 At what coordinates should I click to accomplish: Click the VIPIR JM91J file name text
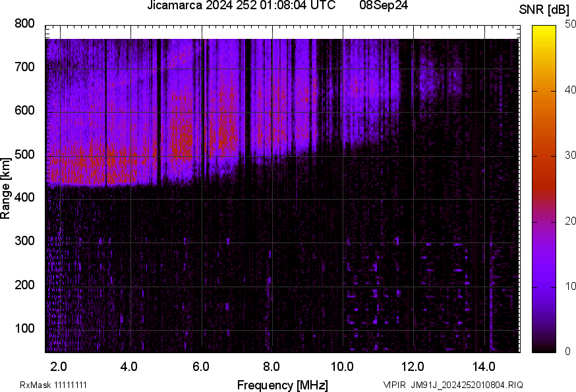[x=453, y=385]
